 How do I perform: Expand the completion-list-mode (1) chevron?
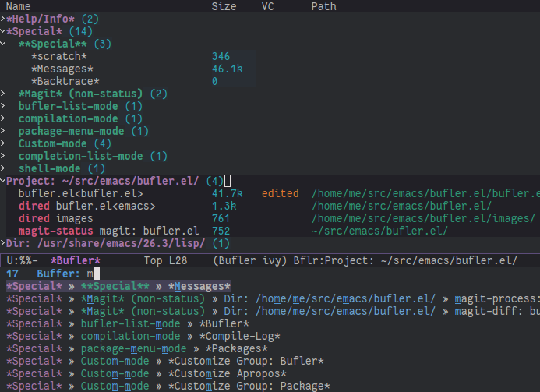[3, 156]
